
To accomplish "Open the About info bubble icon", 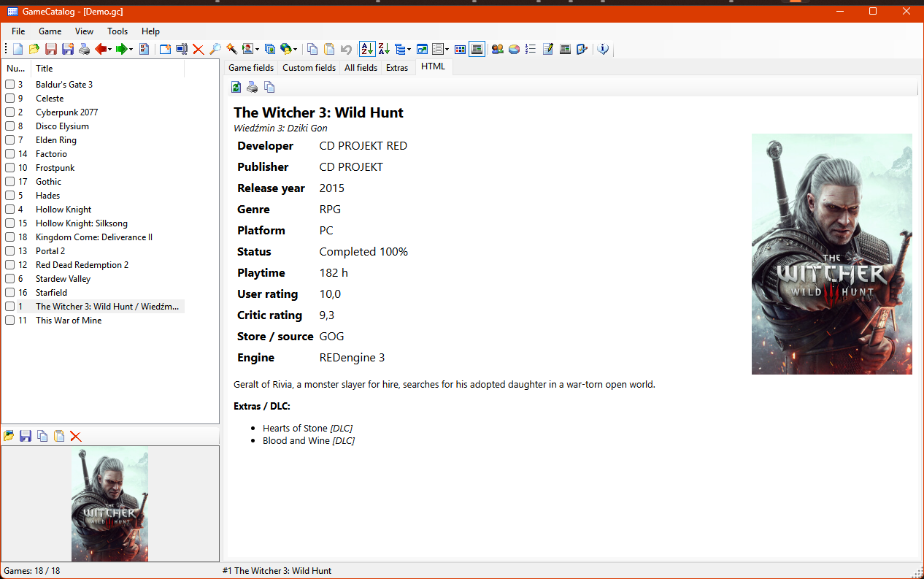I will coord(603,49).
